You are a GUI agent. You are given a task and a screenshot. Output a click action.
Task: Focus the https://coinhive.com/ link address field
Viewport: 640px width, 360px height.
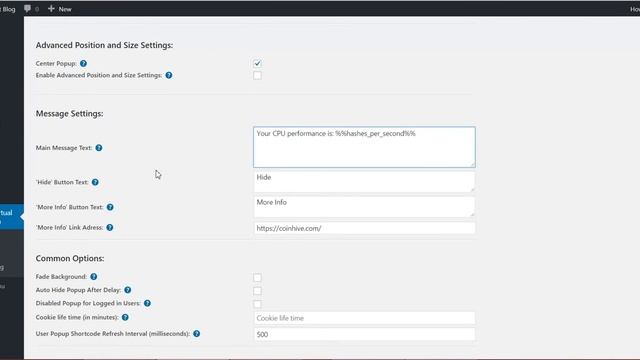[x=364, y=228]
